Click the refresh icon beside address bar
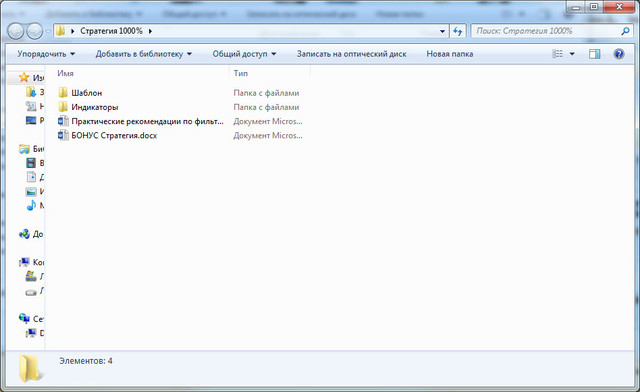Screen dimensions: 640x392 pyautogui.click(x=458, y=31)
